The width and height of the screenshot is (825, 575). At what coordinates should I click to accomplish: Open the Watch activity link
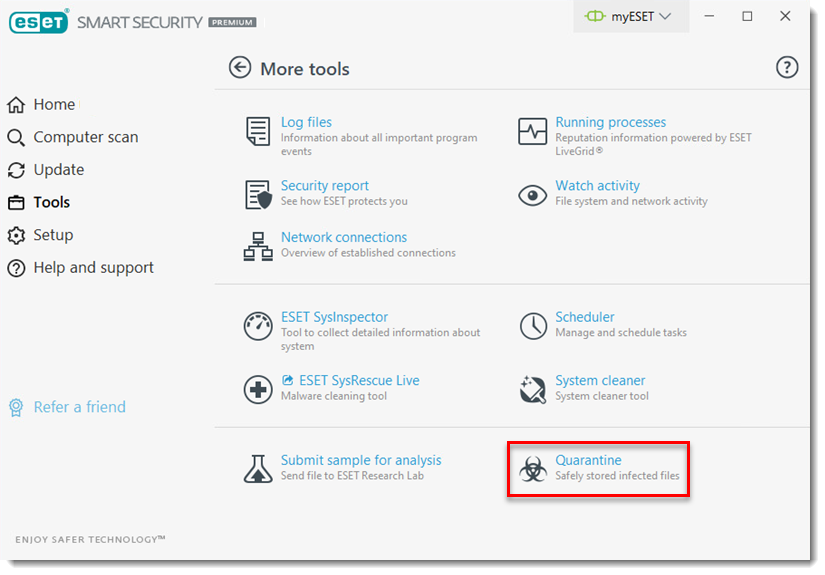click(598, 186)
